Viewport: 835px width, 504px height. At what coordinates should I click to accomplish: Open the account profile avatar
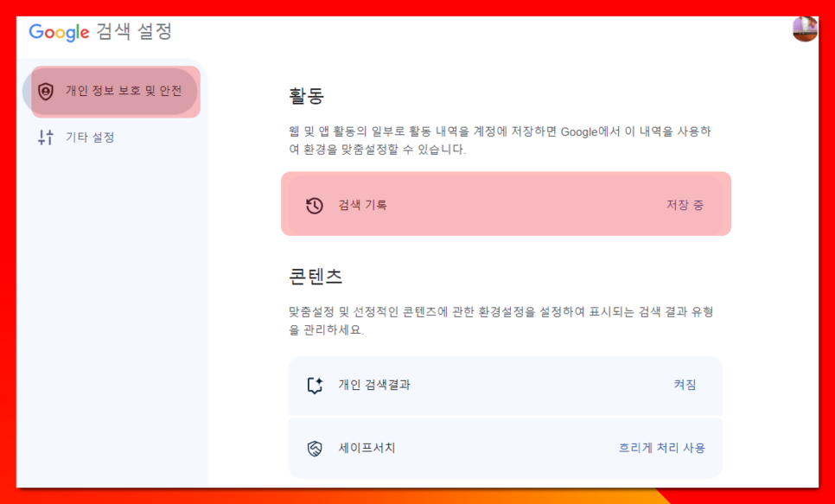coord(806,29)
